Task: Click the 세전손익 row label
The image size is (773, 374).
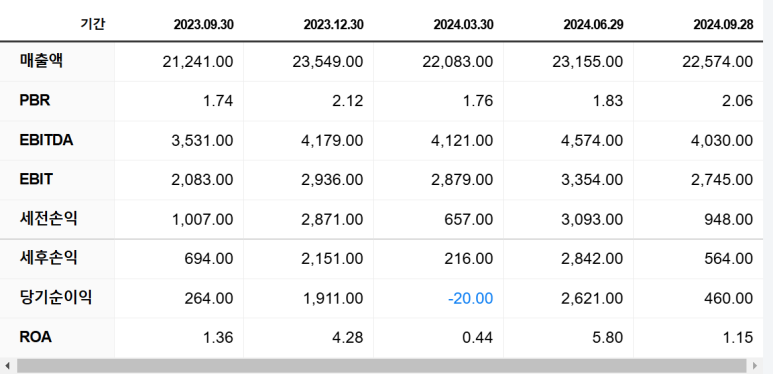Action: (x=48, y=219)
